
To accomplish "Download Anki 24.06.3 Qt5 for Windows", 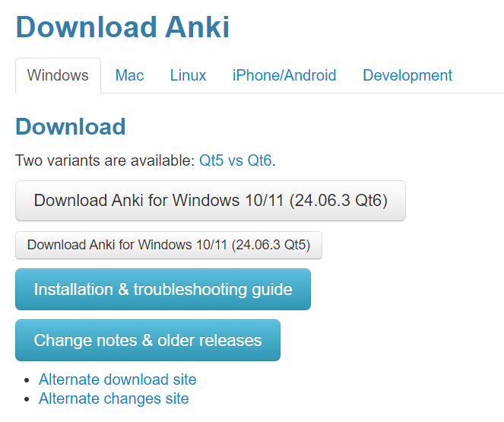I will [169, 245].
